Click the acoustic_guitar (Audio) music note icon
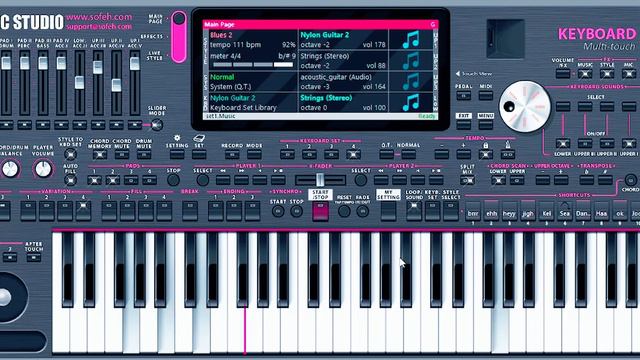The width and height of the screenshot is (640, 360). (411, 81)
